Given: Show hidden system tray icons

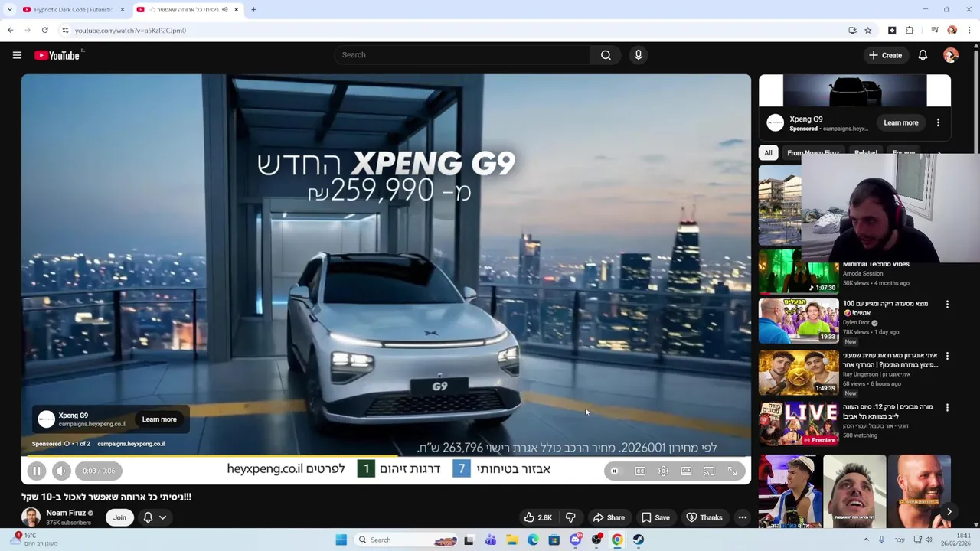Looking at the screenshot, I should pos(866,540).
